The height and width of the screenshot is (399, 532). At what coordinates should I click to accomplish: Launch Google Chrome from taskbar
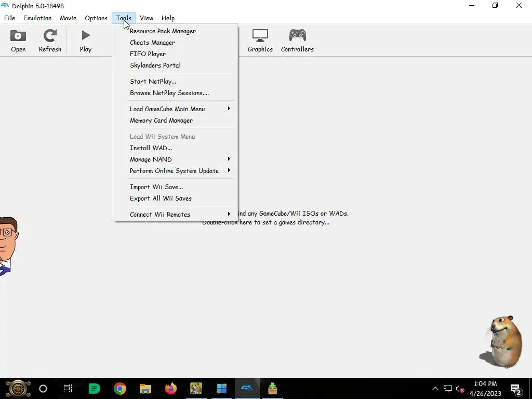pyautogui.click(x=120, y=389)
